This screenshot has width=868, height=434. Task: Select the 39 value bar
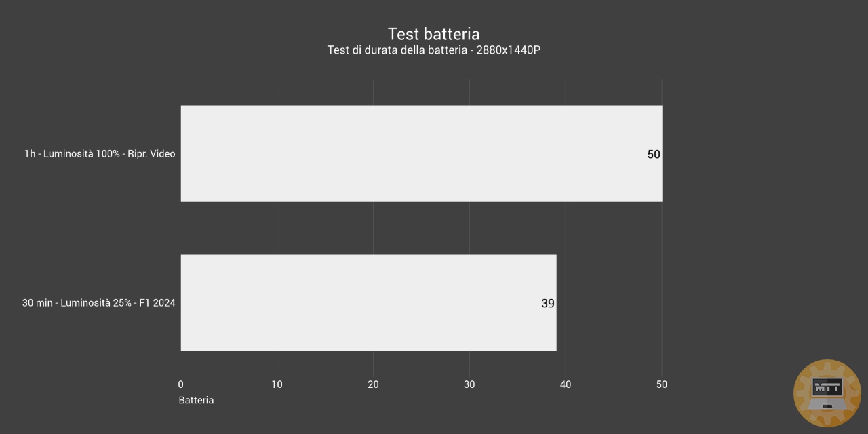coord(368,302)
